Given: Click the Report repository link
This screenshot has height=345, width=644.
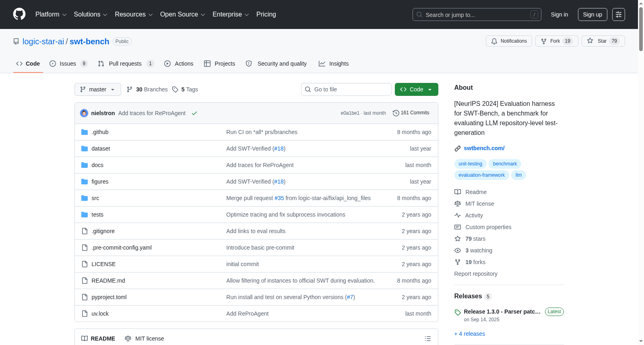Looking at the screenshot, I should 476,274.
